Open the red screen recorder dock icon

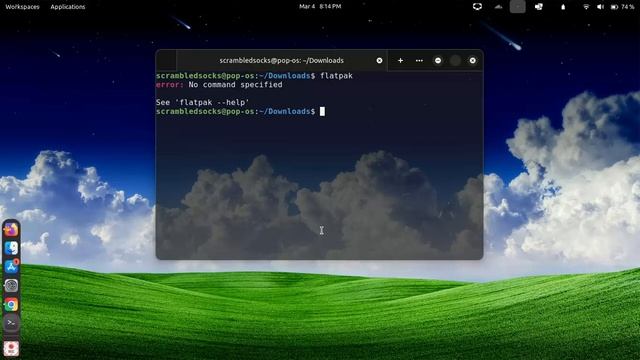11,348
